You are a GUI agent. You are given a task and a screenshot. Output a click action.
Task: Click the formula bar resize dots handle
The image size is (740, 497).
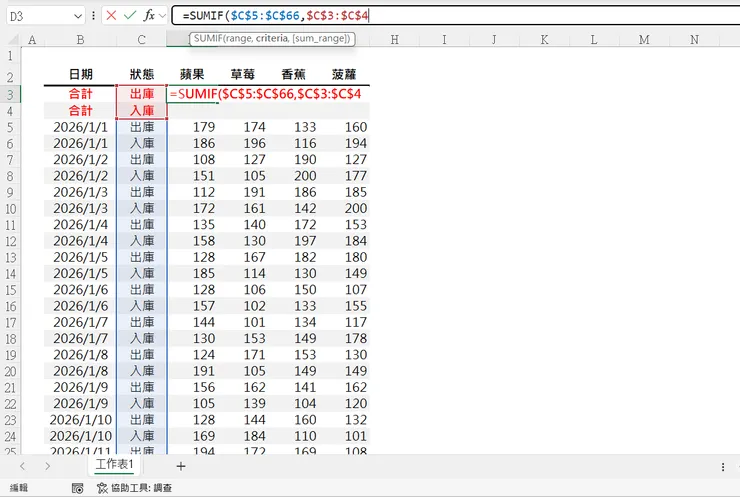pos(93,16)
